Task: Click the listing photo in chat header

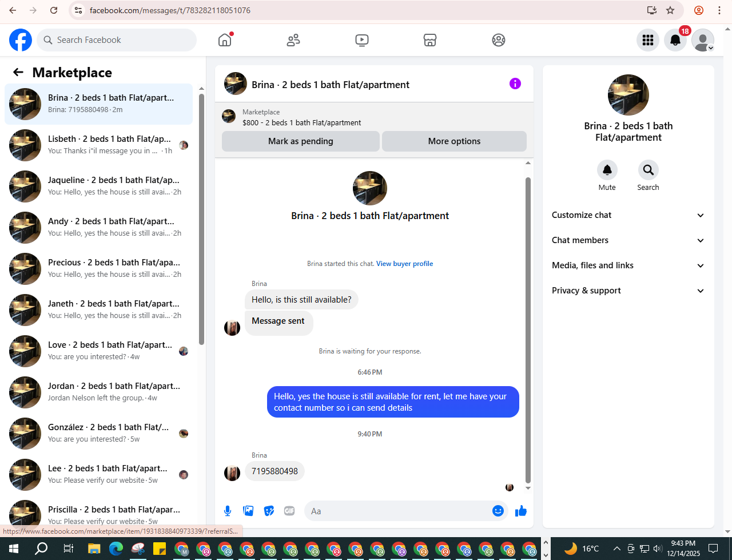Action: coord(236,84)
